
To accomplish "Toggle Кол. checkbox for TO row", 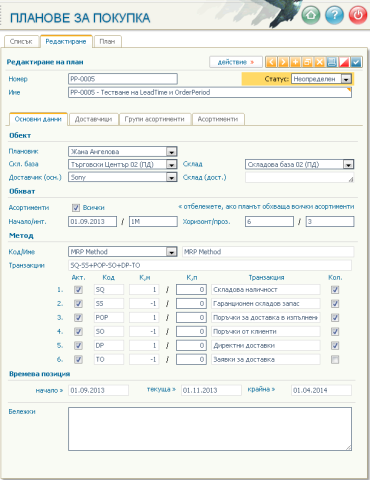I will (x=335, y=359).
